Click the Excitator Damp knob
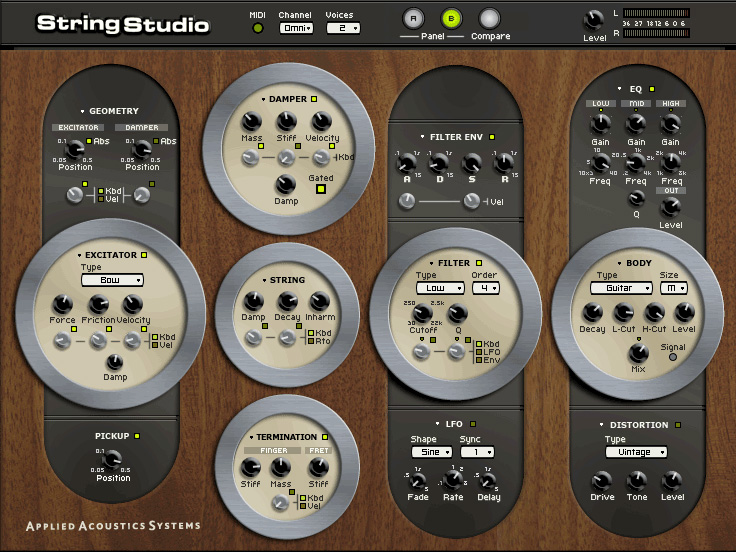Image resolution: width=736 pixels, height=552 pixels. (115, 362)
